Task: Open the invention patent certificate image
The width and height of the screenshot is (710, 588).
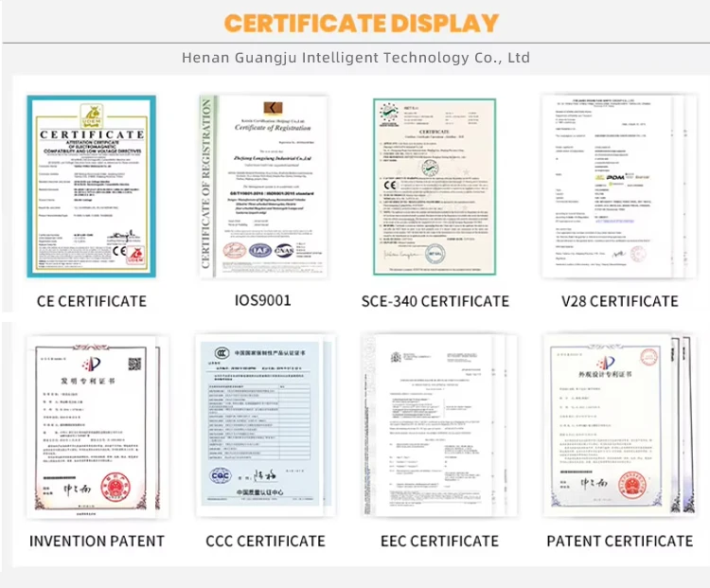Action: point(96,427)
